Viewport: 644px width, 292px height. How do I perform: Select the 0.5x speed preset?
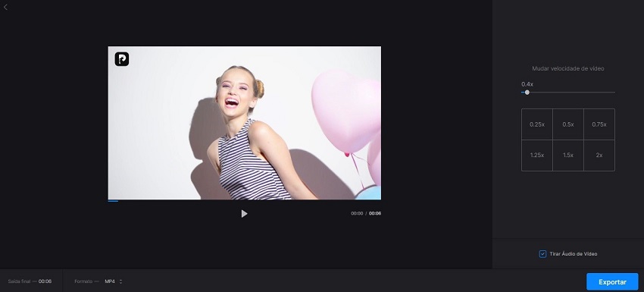click(x=568, y=124)
